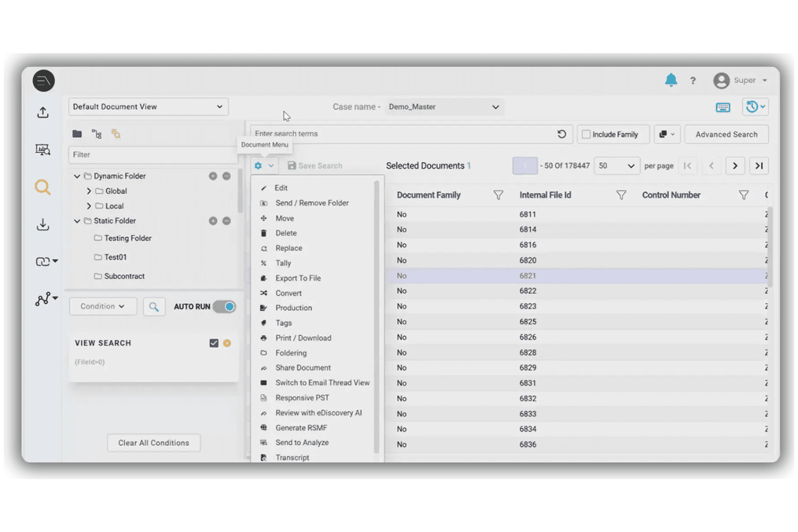The image size is (798, 532).
Task: Open the monitor analysis sidebar icon
Action: pyautogui.click(x=43, y=149)
